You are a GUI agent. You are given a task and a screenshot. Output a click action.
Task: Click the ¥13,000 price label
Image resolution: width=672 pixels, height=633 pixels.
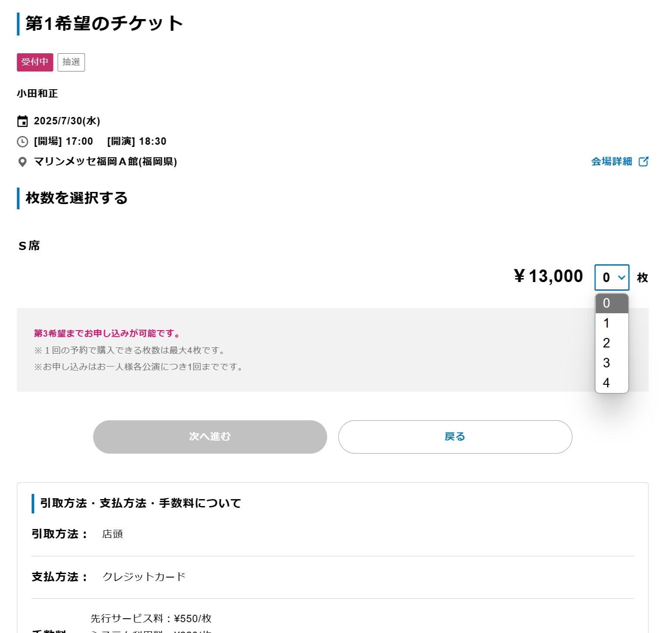point(549,276)
